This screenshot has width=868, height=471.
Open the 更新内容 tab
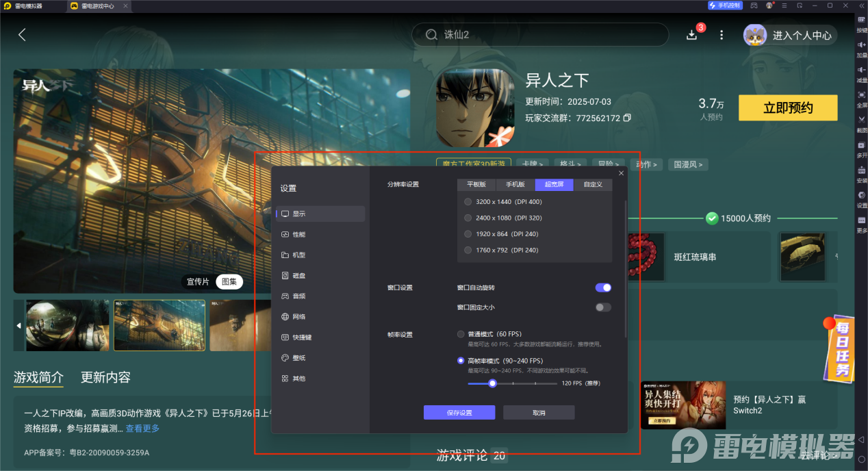[105, 377]
